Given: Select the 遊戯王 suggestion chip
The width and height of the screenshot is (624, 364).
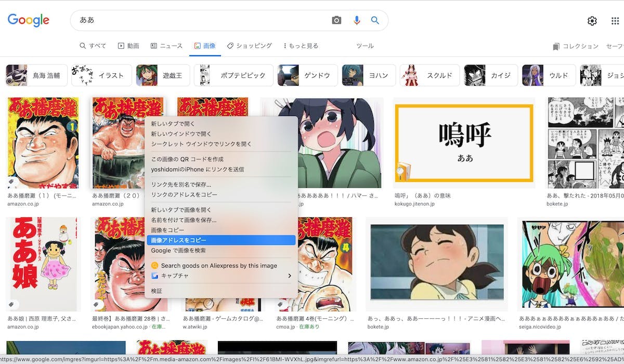Looking at the screenshot, I should (x=163, y=75).
